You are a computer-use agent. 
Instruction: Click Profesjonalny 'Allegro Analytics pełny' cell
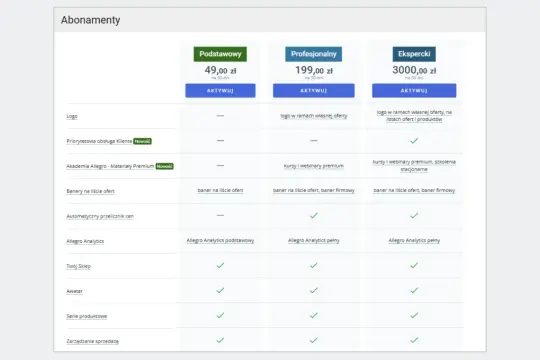tap(314, 240)
